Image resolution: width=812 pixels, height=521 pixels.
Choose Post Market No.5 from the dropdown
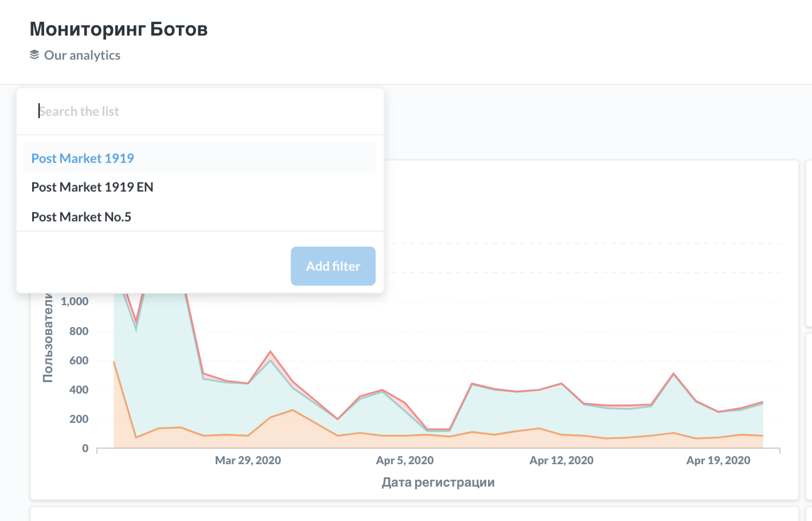coord(81,216)
